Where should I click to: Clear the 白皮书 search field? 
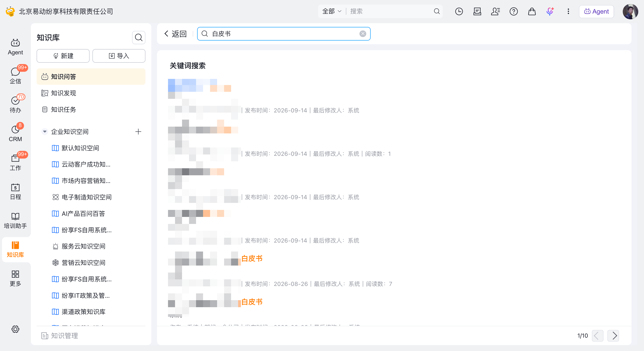tap(363, 34)
